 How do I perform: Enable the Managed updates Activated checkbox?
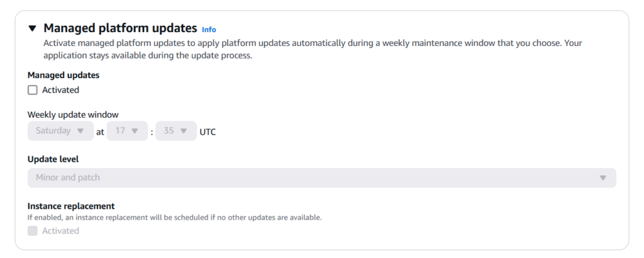click(x=33, y=90)
